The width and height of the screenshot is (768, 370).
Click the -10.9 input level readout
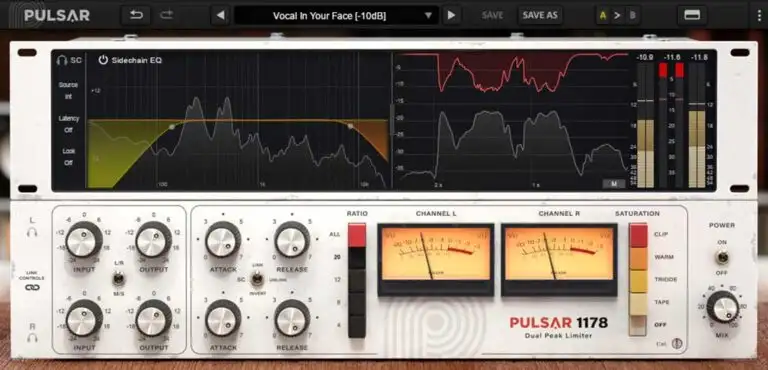point(645,57)
